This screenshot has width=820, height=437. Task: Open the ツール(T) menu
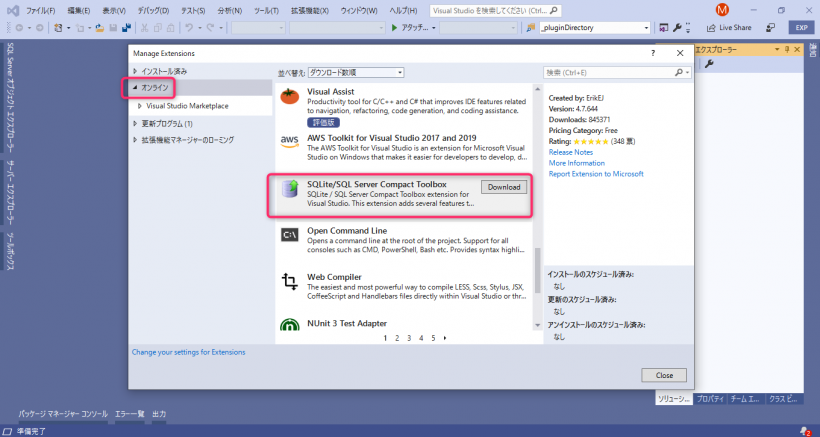click(266, 10)
